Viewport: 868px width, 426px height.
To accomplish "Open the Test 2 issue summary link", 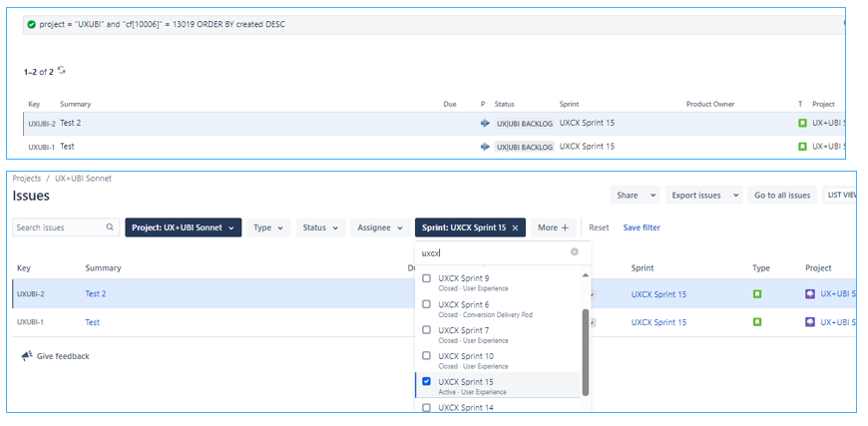I will coord(96,293).
